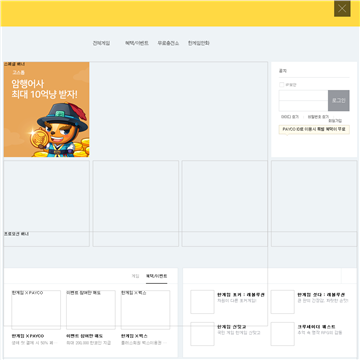Viewport: 360px width, 360px height.
Task: Click the gray 로그인 button
Action: click(339, 100)
